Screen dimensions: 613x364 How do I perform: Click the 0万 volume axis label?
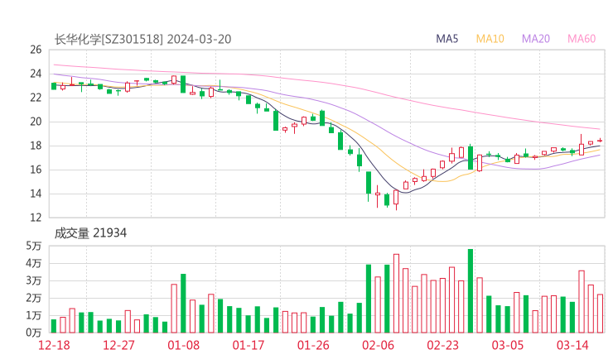pos(34,333)
